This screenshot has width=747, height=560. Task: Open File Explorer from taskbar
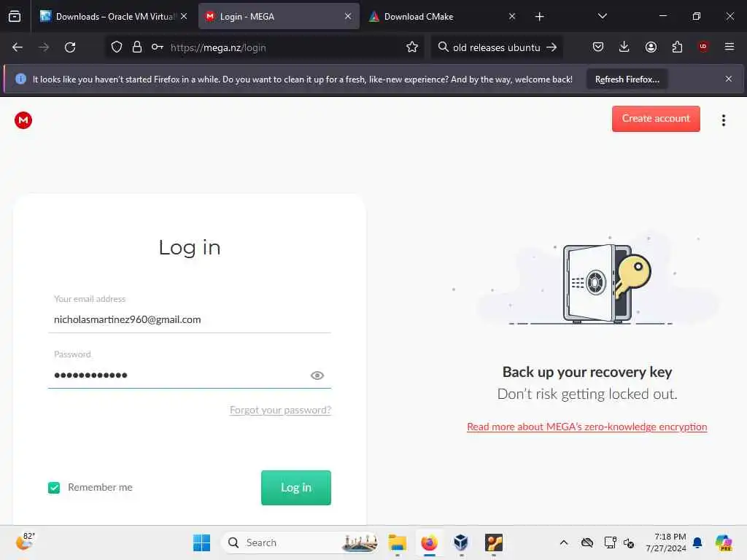click(x=398, y=542)
